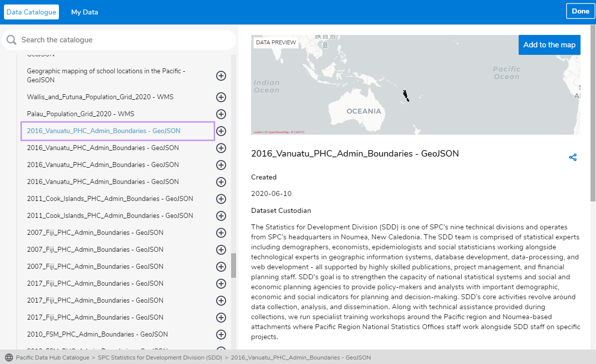The height and width of the screenshot is (364, 596).
Task: Click the DATA PREVIEW label
Action: [x=276, y=42]
